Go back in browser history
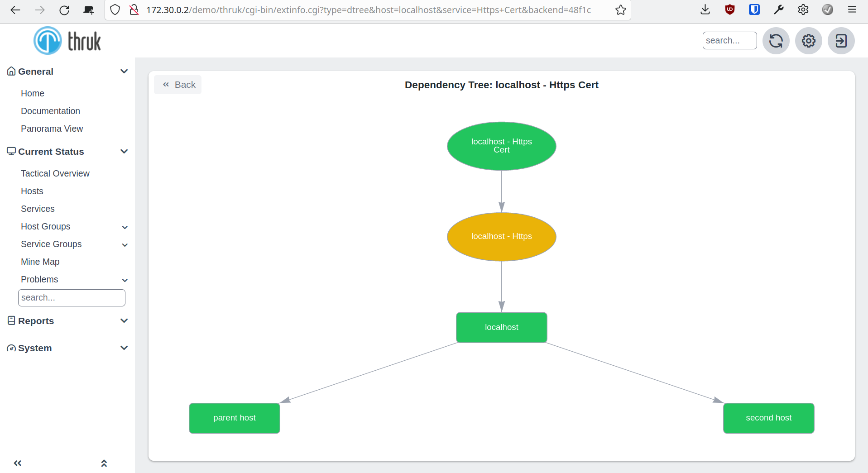Screen dimensions: 868x473 coord(15,10)
